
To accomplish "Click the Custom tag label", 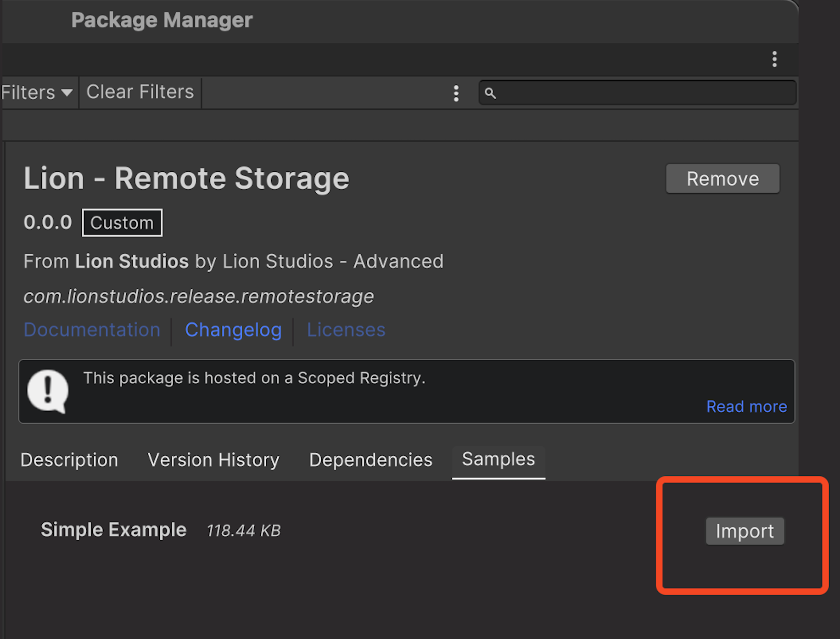I will coord(122,223).
